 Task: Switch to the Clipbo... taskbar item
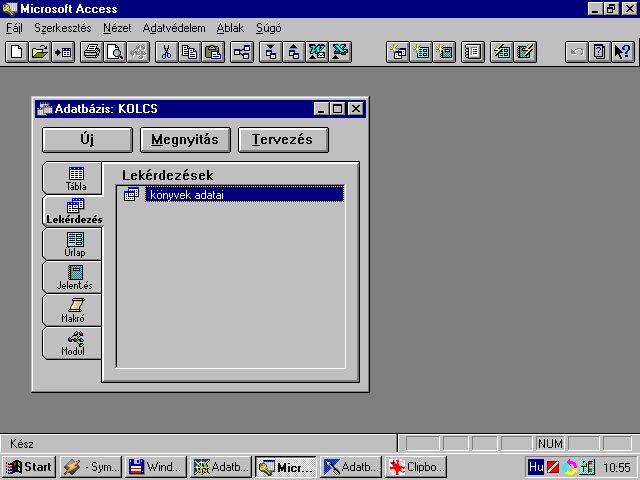pos(416,467)
